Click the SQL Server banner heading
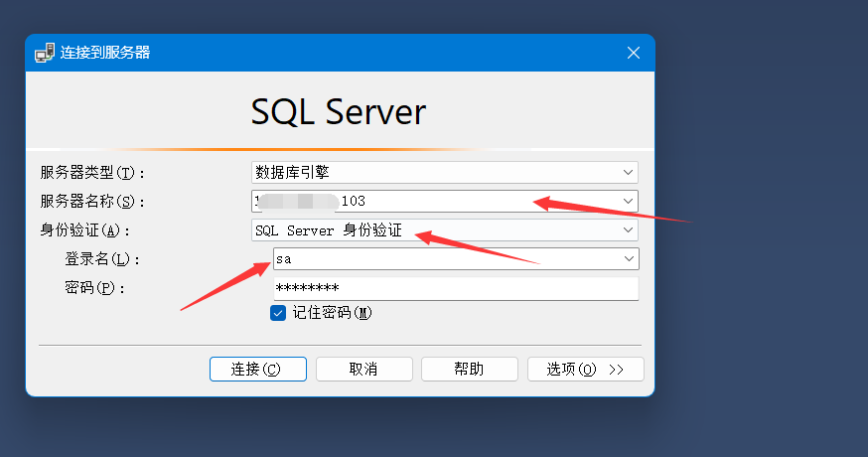Image resolution: width=868 pixels, height=457 pixels. [338, 111]
